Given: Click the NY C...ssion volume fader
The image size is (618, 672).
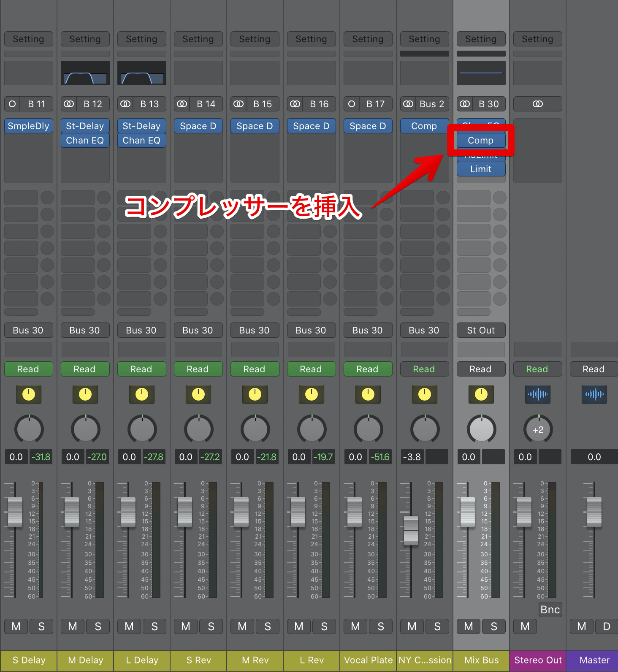Looking at the screenshot, I should [x=411, y=530].
